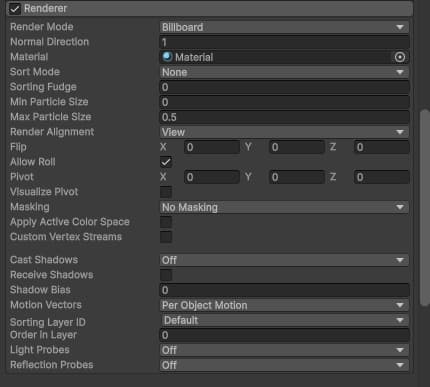Edit the Flip Y value field
The height and width of the screenshot is (387, 430).
297,147
